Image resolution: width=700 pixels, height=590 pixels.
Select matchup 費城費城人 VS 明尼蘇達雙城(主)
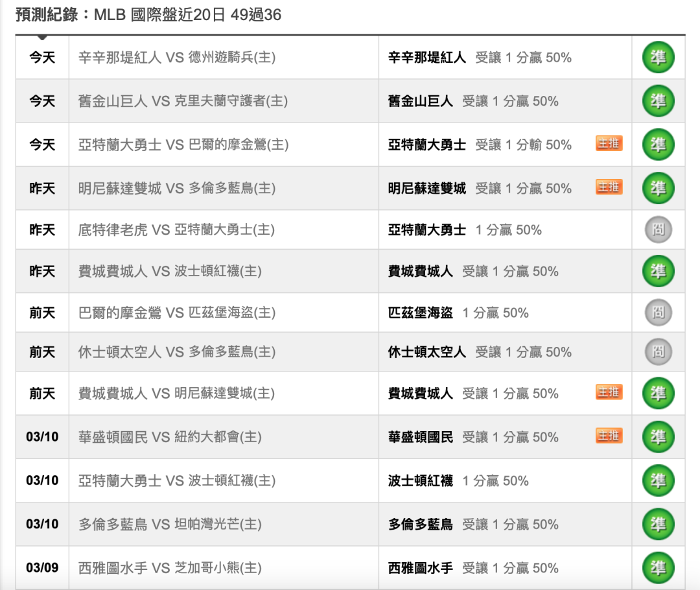click(x=176, y=393)
